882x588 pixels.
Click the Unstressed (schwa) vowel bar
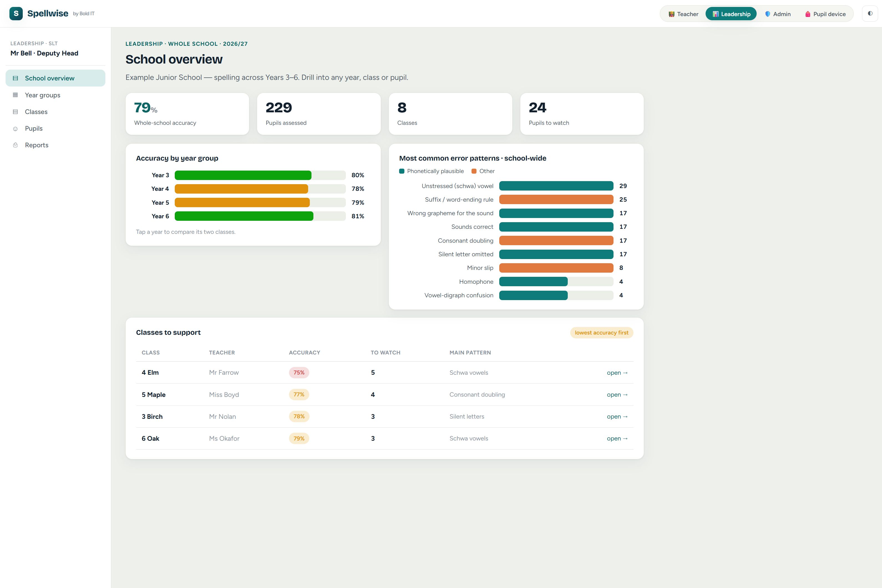click(556, 186)
